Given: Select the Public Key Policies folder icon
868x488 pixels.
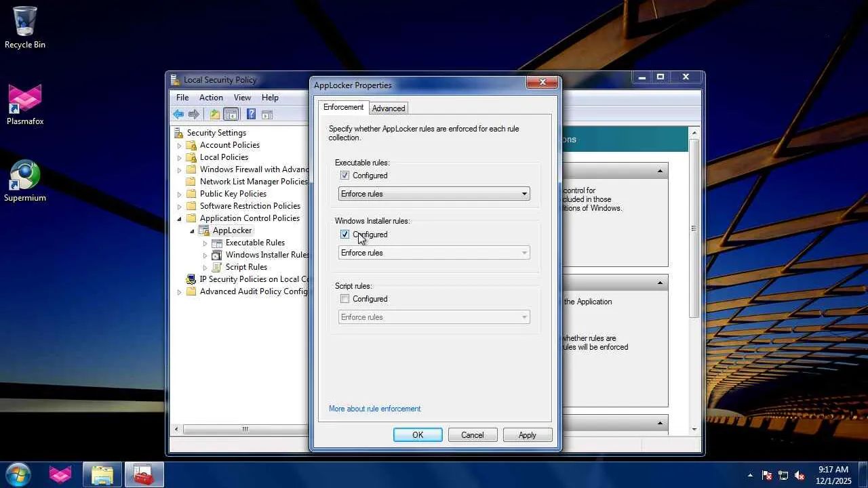Looking at the screenshot, I should [191, 194].
